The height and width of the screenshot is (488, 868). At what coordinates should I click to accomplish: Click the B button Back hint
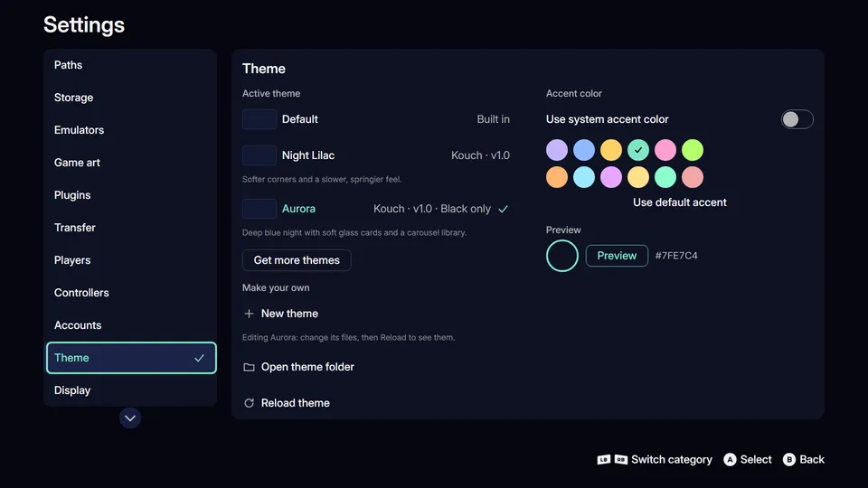coord(804,460)
